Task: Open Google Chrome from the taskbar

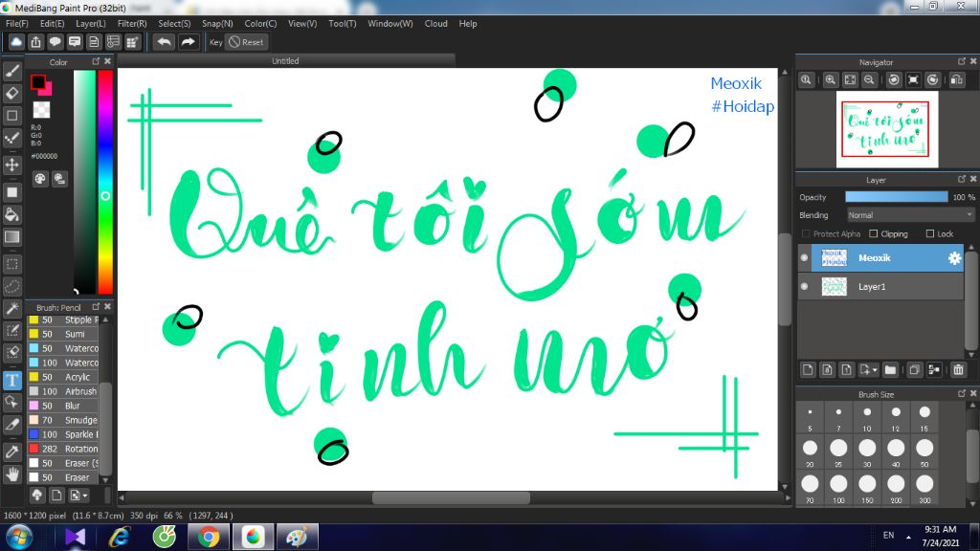Action: click(x=208, y=538)
